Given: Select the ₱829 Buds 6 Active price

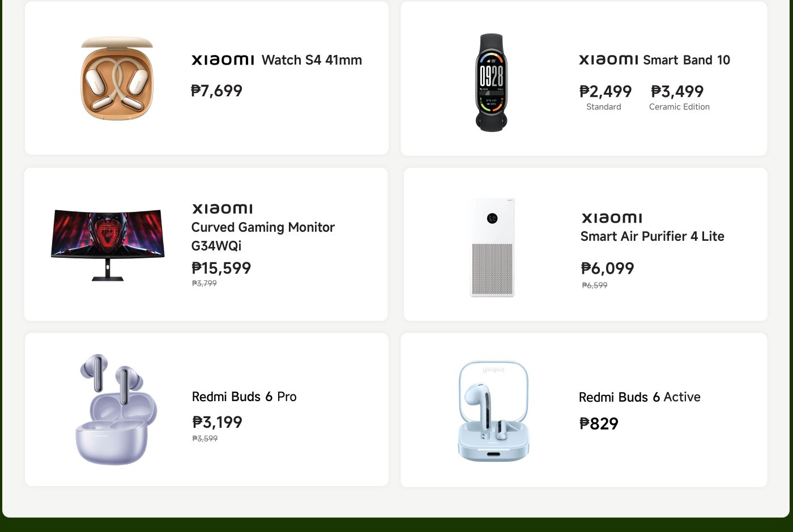Looking at the screenshot, I should point(599,423).
